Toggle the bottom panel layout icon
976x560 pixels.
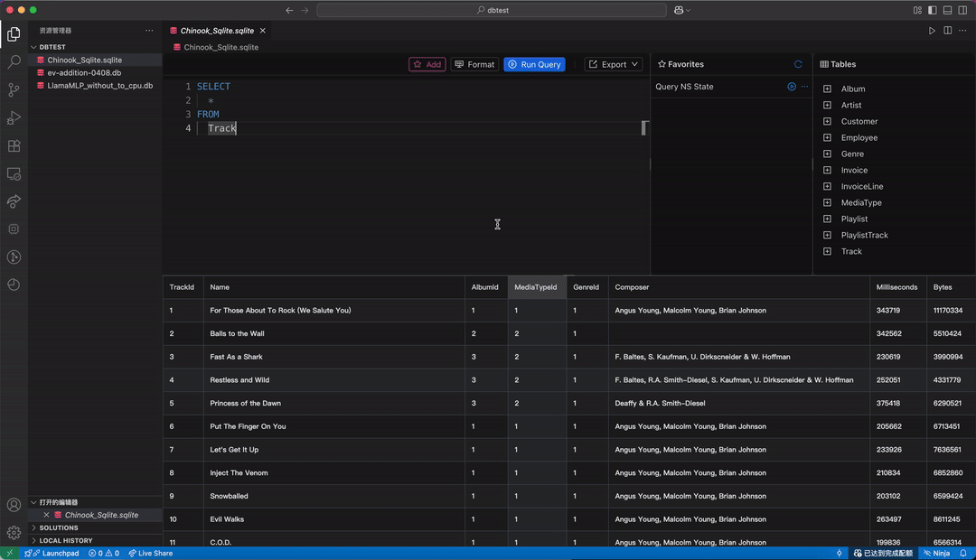pos(947,10)
